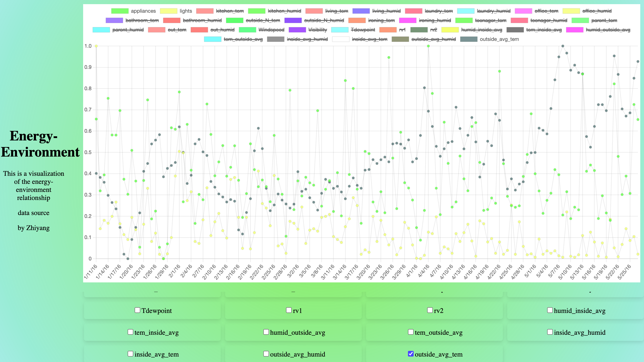The height and width of the screenshot is (362, 644).
Task: Show the Tdewpoint legend series
Action: click(363, 30)
